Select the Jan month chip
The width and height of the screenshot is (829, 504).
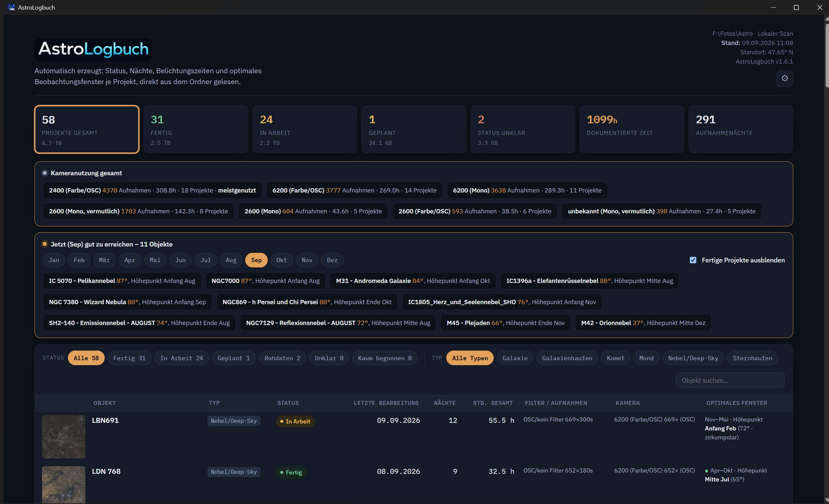click(x=54, y=260)
